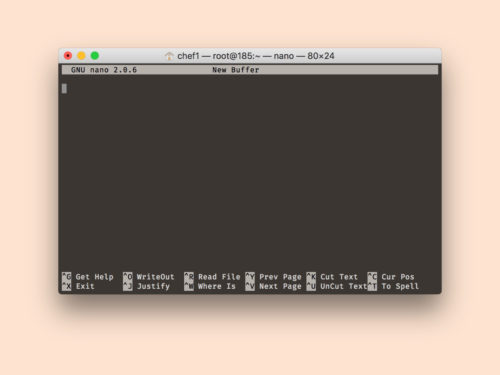
Task: Click the ^X Exit shortcut
Action: pos(78,286)
